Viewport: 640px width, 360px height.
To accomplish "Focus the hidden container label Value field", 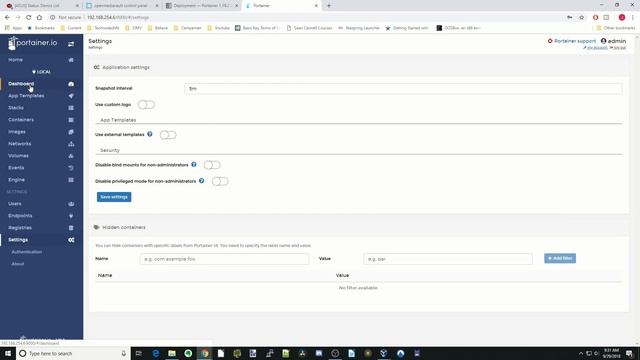I will [x=448, y=259].
